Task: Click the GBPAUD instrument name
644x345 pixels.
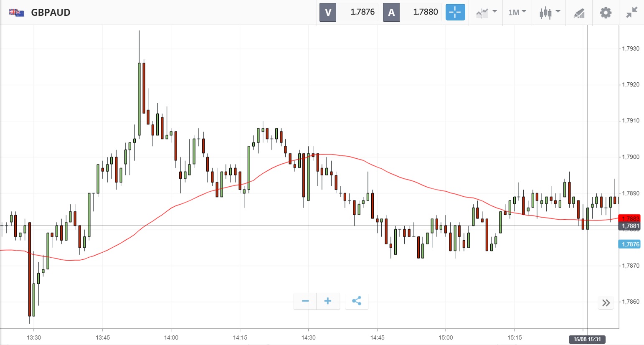Action: [51, 13]
